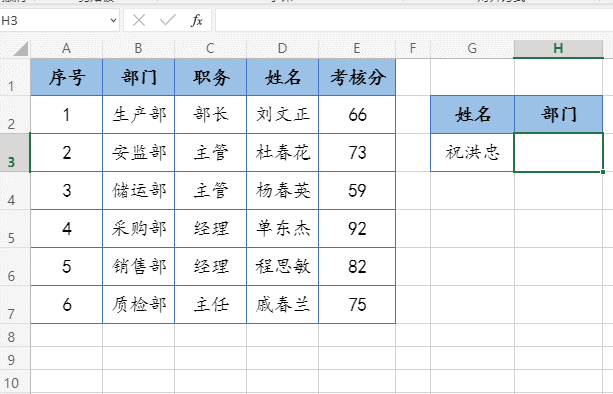This screenshot has height=394, width=613.
Task: Select cell containing 储运部
Action: pyautogui.click(x=138, y=190)
